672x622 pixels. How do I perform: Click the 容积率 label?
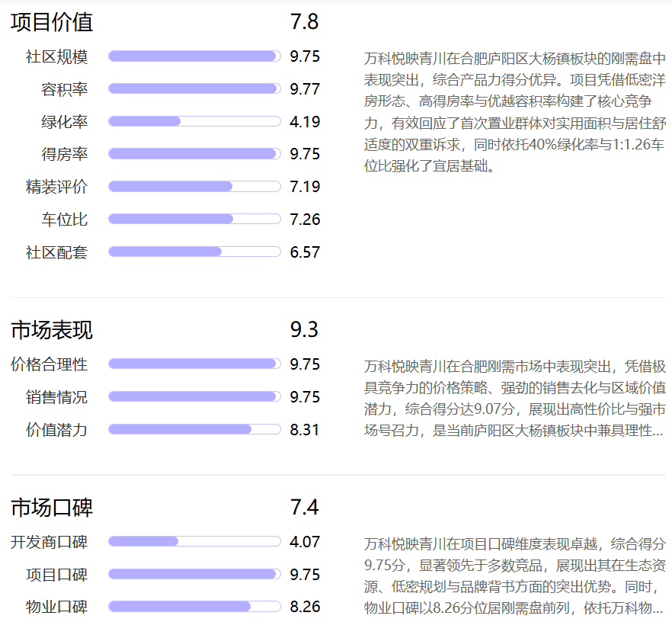tap(64, 89)
